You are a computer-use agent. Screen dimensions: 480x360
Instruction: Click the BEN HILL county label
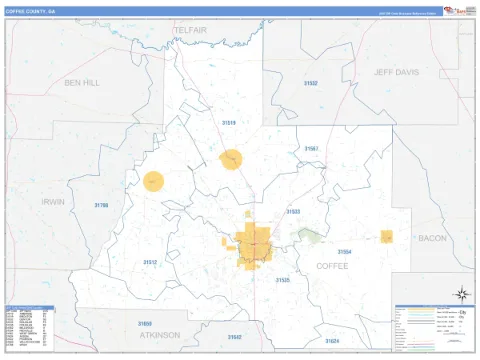(x=82, y=83)
